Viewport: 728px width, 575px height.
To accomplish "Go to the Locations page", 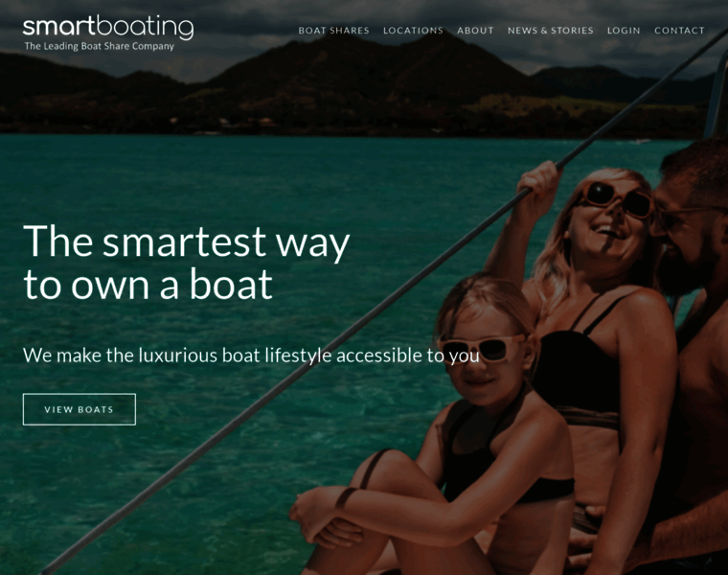I will [x=413, y=31].
